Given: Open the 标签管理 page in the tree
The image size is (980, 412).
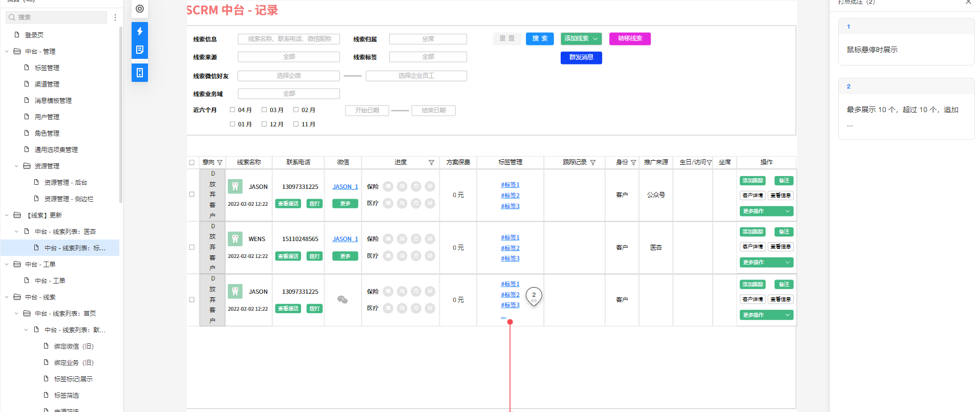Looking at the screenshot, I should (x=47, y=68).
